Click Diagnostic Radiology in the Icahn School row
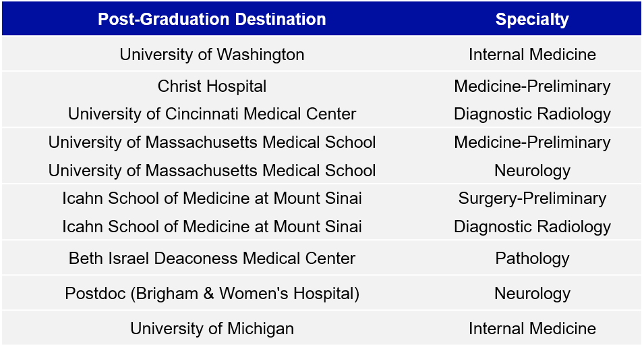Image resolution: width=644 pixels, height=349 pixels. 532,227
